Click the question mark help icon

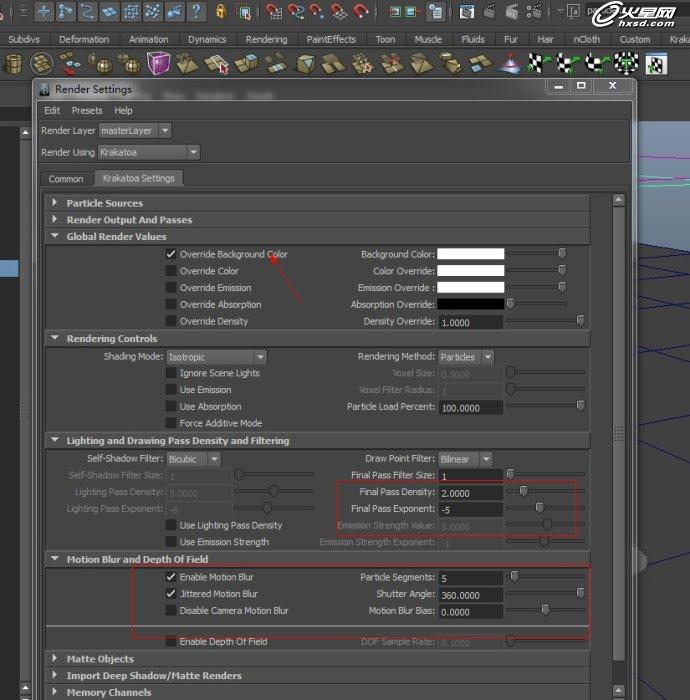[194, 12]
